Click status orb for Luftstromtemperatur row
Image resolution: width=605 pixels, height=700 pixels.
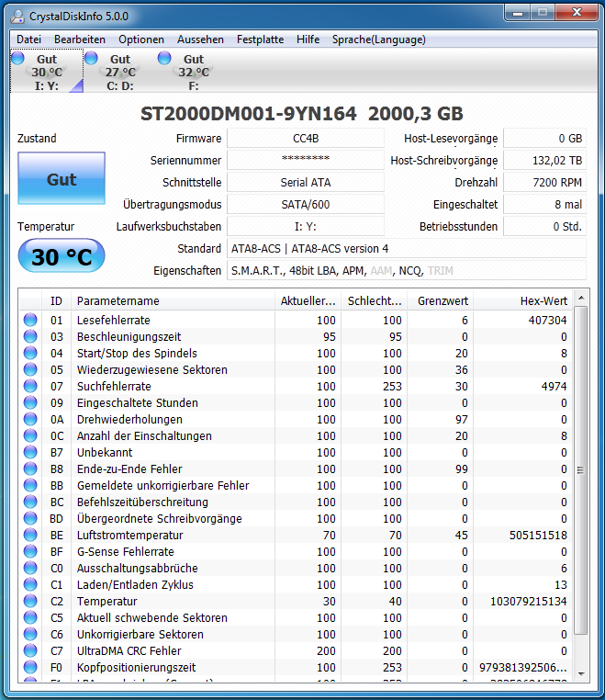pyautogui.click(x=30, y=535)
